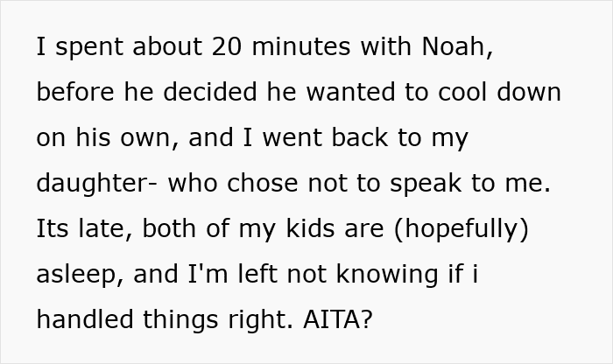Viewport: 613px width, 364px height.
Task: Click the number "20" in the text
Action: (x=227, y=46)
